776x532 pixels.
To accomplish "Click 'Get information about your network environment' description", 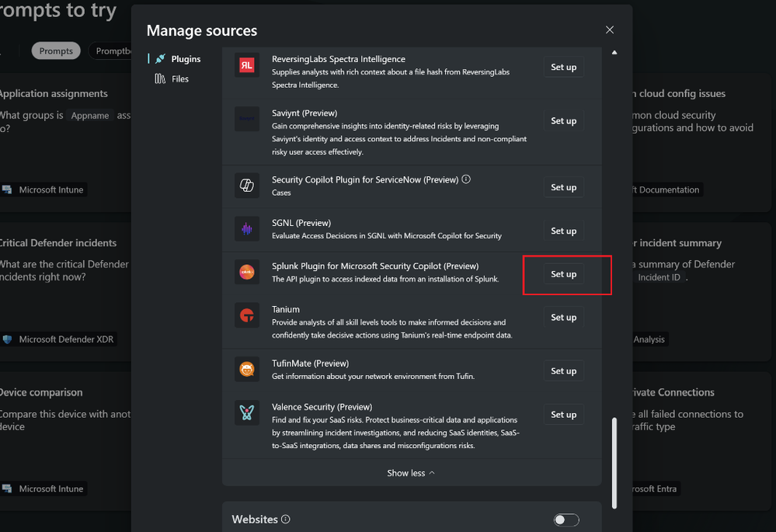I will [x=373, y=376].
